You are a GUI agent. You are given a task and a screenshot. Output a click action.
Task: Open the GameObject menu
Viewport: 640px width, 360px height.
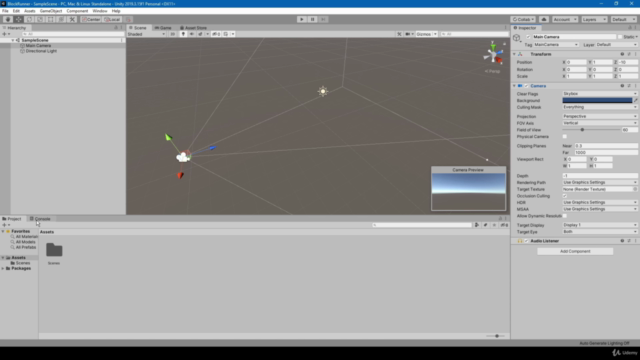[51, 11]
